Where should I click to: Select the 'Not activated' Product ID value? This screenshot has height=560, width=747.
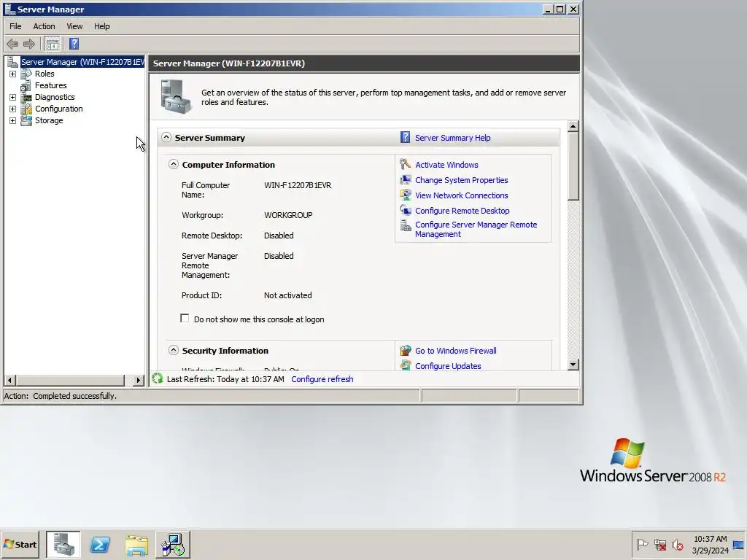pos(287,295)
